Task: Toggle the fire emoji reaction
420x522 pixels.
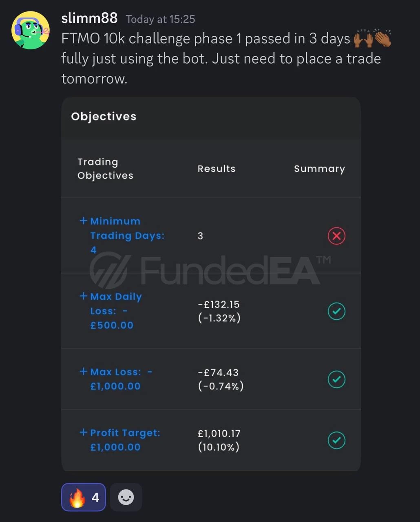Action: tap(84, 497)
